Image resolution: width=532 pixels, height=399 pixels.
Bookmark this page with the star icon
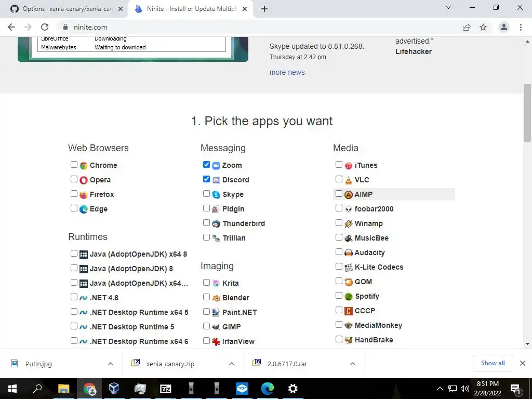[x=483, y=27]
